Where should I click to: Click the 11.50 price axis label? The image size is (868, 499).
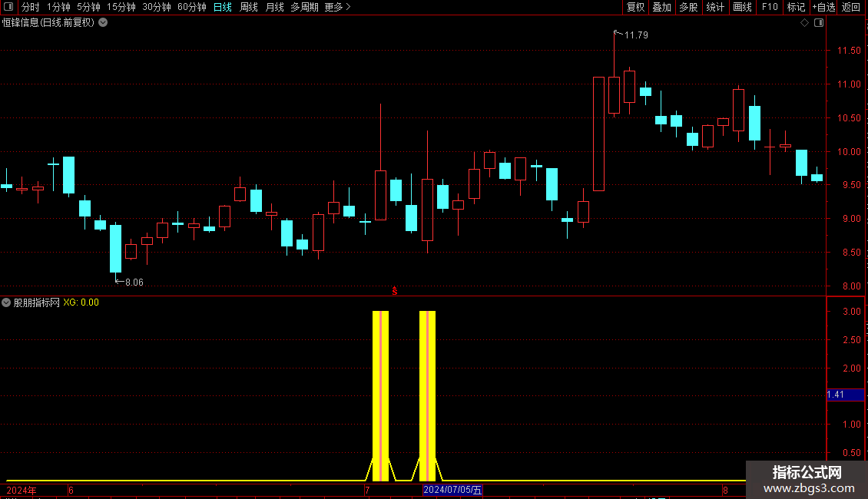click(x=849, y=51)
